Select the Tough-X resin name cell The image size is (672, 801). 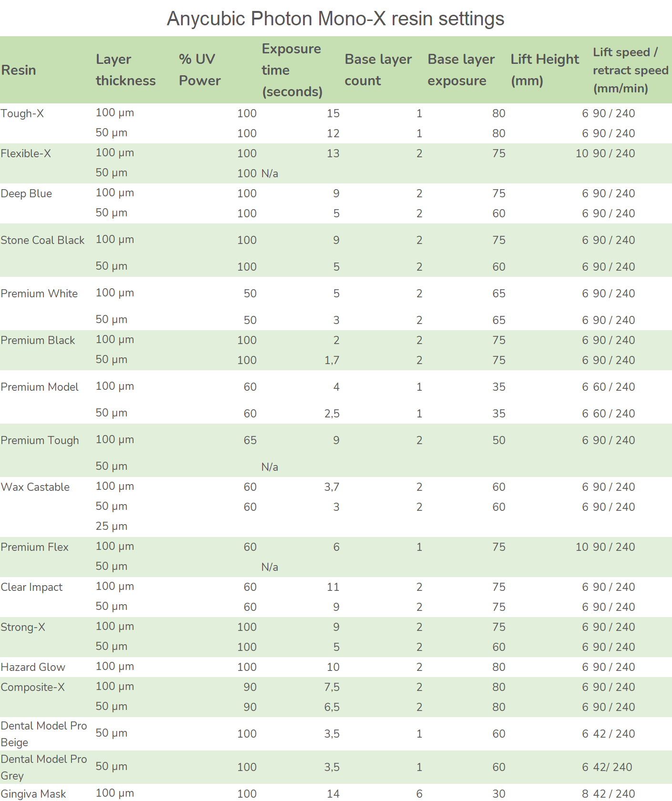click(22, 113)
